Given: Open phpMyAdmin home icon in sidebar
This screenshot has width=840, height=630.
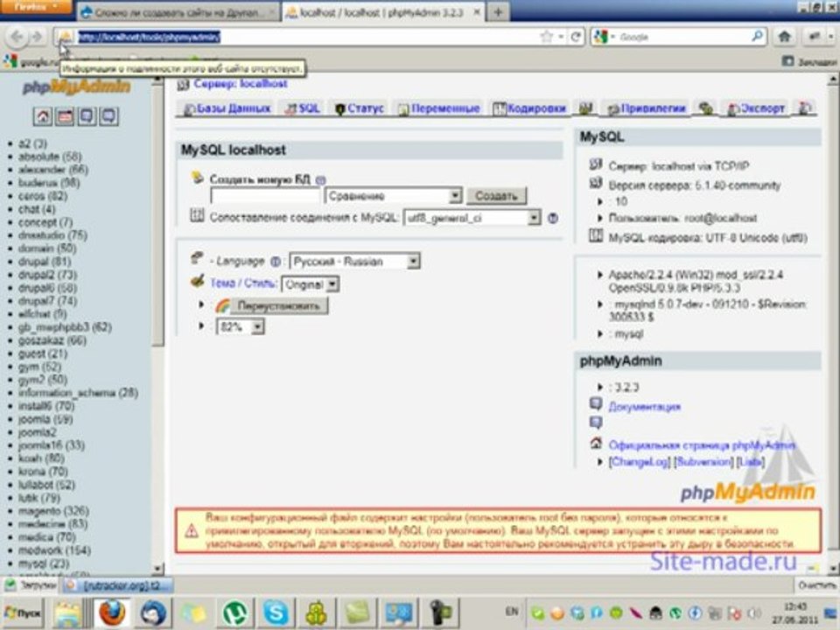Looking at the screenshot, I should coord(43,116).
